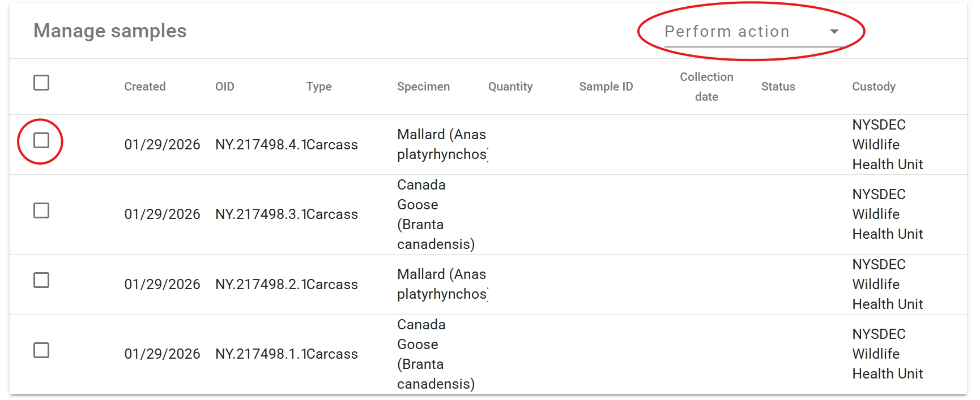This screenshot has height=400, width=980.
Task: Check the box for sample NY.217498.4.1
Action: pyautogui.click(x=41, y=142)
